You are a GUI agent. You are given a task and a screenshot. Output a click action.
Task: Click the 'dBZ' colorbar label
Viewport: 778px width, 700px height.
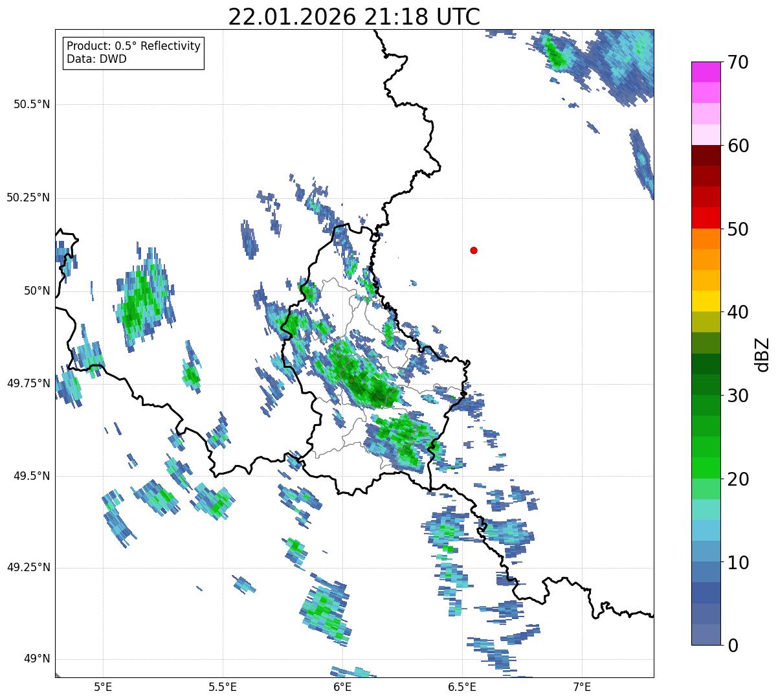762,354
